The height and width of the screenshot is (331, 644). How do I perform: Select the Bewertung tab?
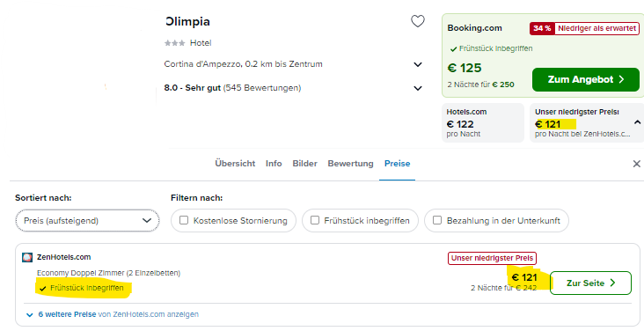pyautogui.click(x=350, y=164)
